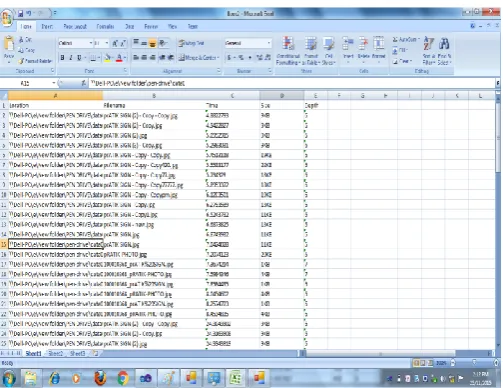Click the Insert Function fx button

click(84, 83)
